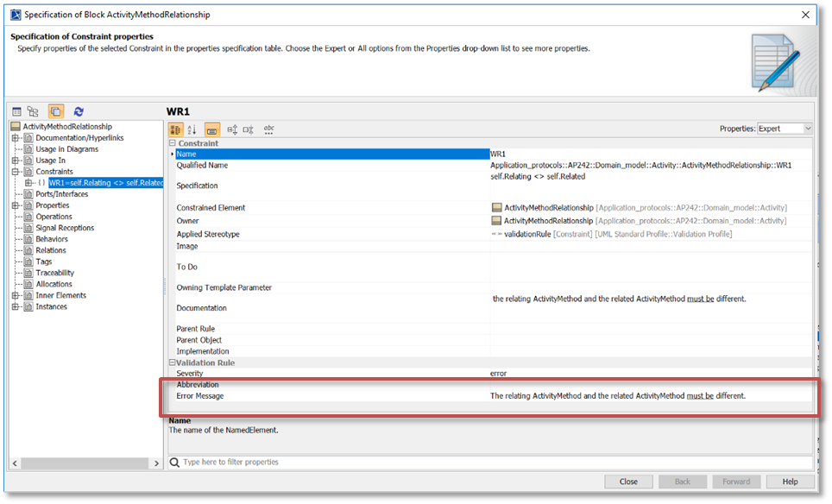Click the expand all categories icon
This screenshot has width=832, height=504.
231,129
